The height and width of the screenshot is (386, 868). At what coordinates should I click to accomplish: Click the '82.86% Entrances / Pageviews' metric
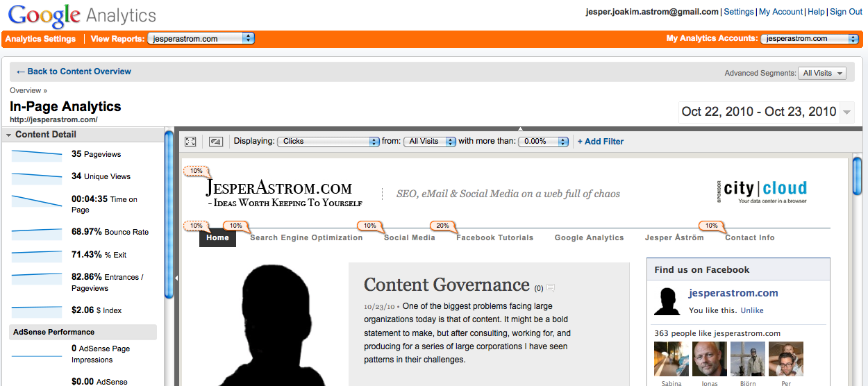click(108, 283)
